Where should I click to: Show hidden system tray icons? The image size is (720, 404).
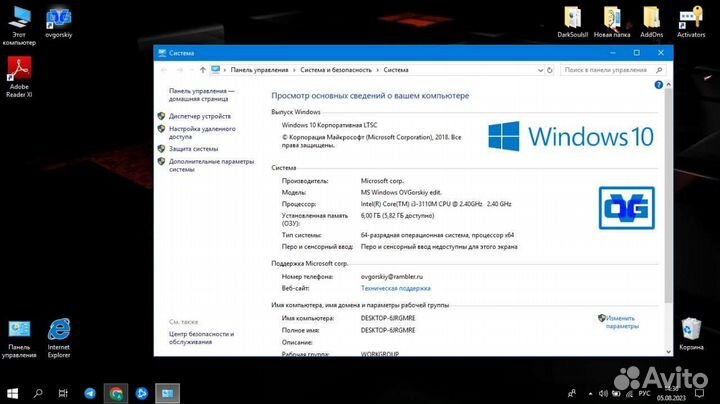coord(590,394)
